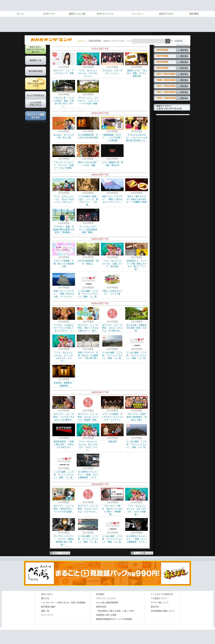
Task: Open thumbnail for アイカタ 〜大切な人の"イイところ"撮って
Action: 64,313
